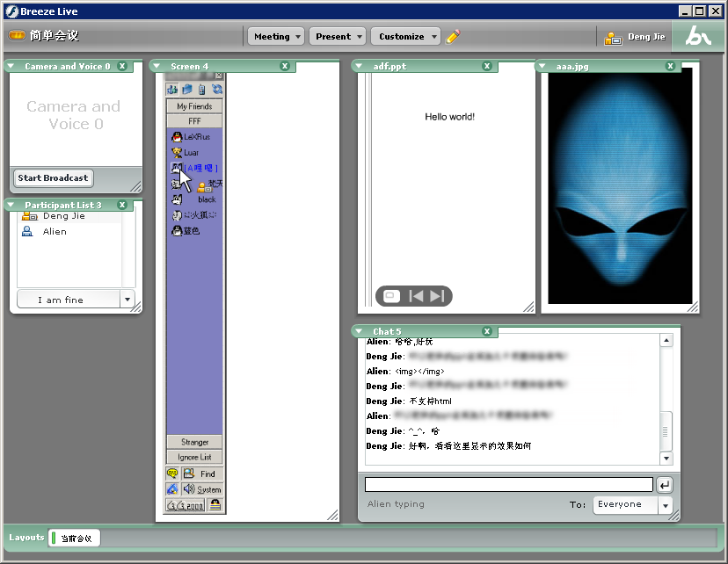Screen dimensions: 728x564
Task: Click the resize grip of the Chat pod
Action: (x=673, y=515)
